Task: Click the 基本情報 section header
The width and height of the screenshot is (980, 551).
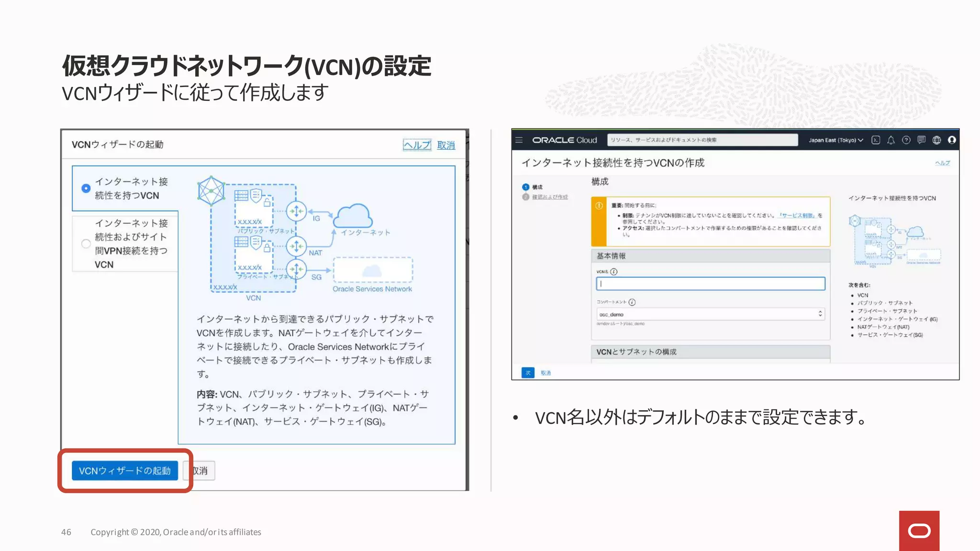Action: point(711,256)
